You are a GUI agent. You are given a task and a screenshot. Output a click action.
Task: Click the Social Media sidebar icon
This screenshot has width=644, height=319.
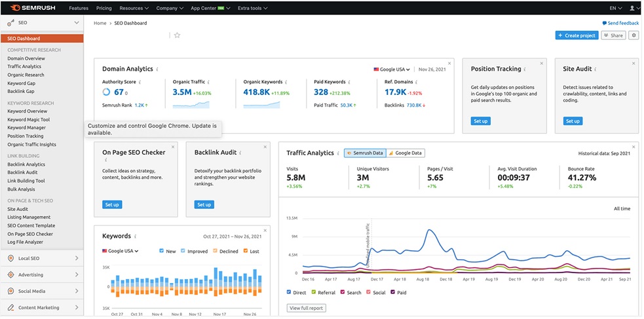pos(10,291)
